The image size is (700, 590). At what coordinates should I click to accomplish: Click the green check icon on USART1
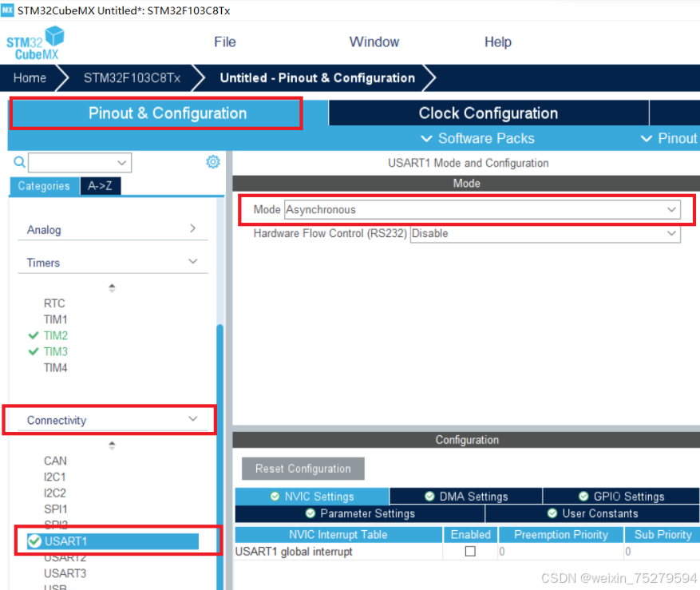(34, 541)
